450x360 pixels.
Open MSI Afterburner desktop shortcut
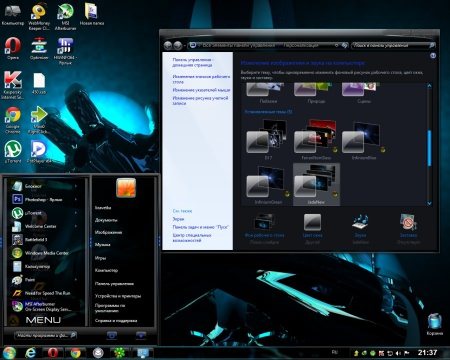click(x=65, y=17)
